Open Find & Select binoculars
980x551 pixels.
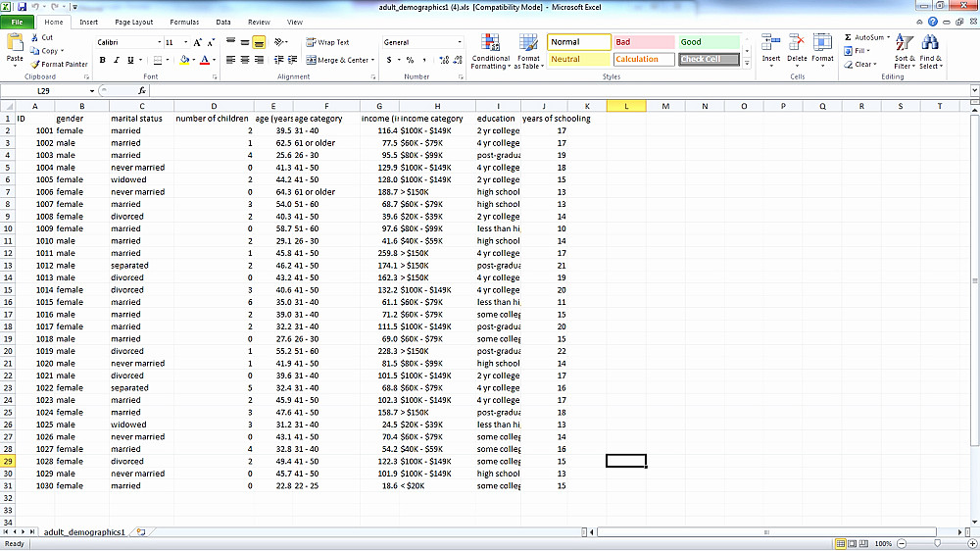(930, 51)
